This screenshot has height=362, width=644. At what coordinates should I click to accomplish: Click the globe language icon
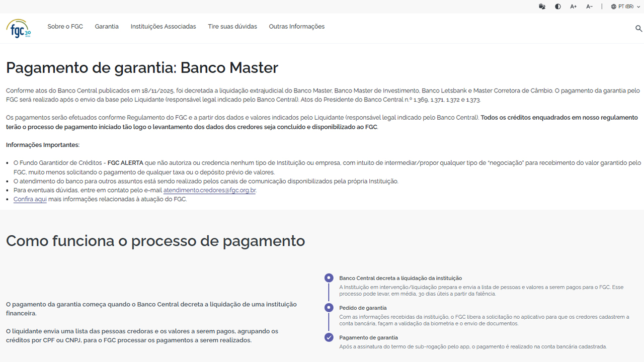point(614,7)
